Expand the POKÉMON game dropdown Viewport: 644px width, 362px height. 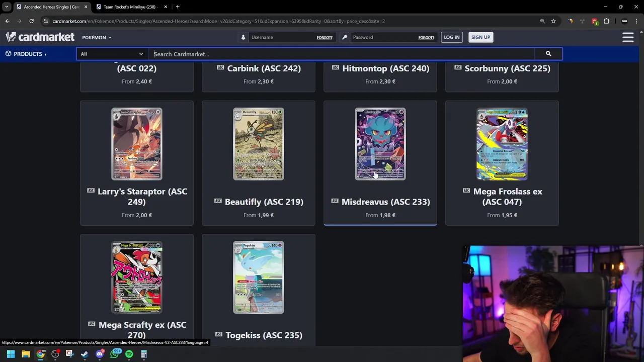pos(97,37)
